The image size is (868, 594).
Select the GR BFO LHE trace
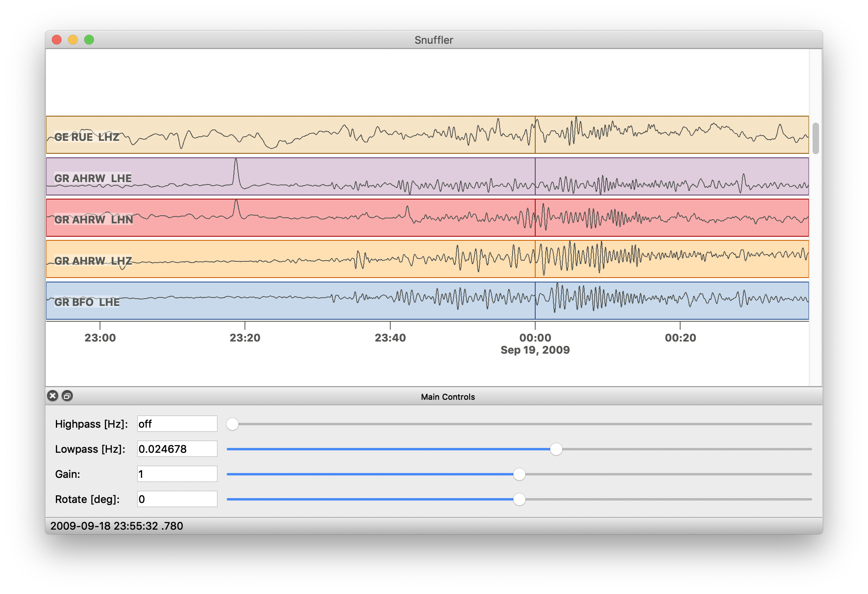coord(428,301)
